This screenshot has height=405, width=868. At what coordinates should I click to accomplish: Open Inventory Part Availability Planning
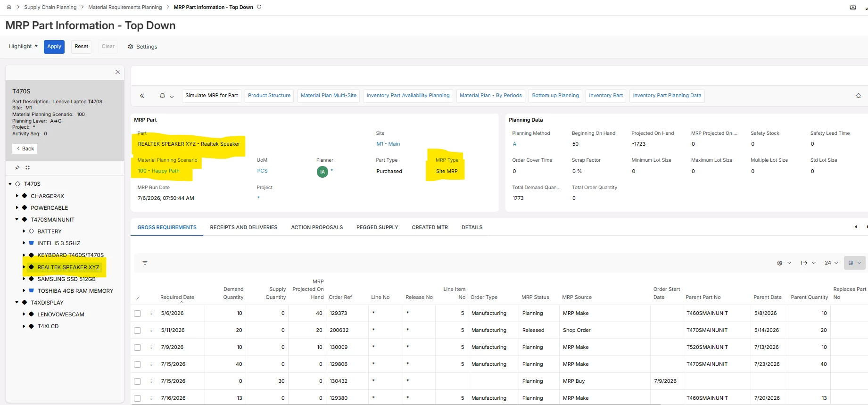(x=408, y=96)
